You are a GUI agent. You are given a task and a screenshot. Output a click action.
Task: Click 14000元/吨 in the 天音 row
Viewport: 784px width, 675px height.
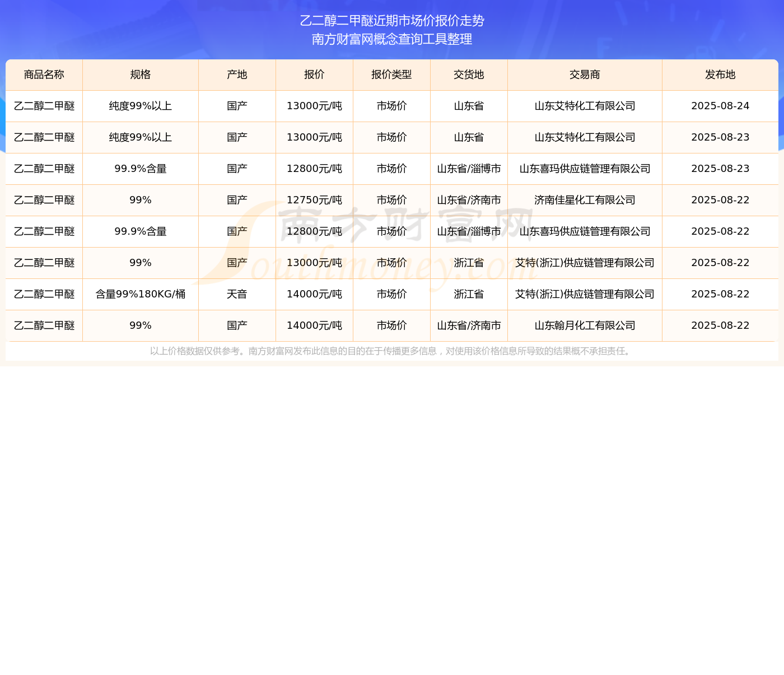314,294
